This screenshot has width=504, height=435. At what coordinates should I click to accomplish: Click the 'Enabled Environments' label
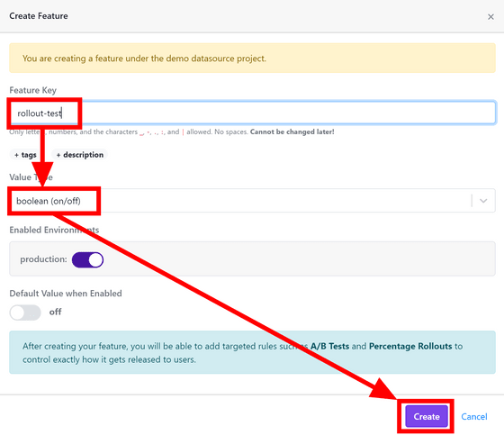(x=54, y=230)
